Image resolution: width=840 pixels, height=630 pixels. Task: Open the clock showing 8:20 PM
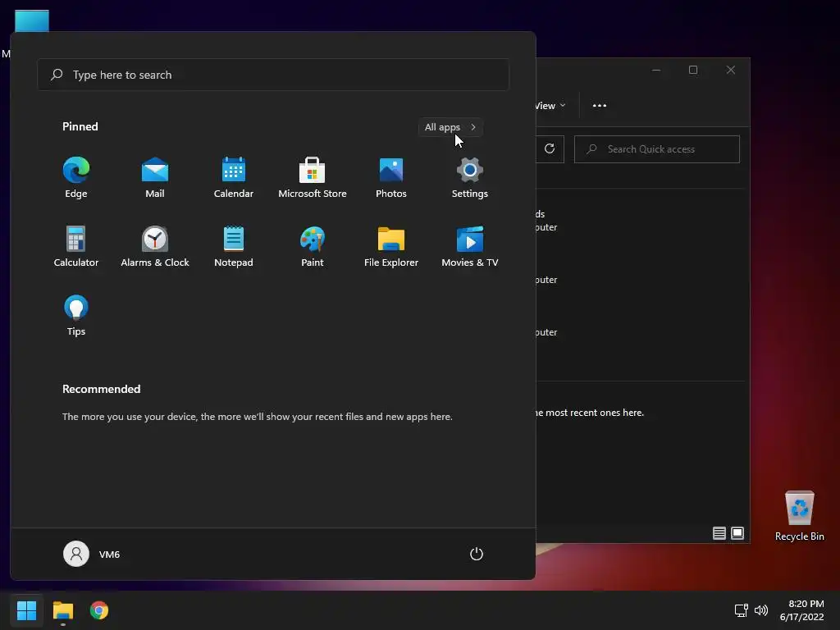[802, 610]
